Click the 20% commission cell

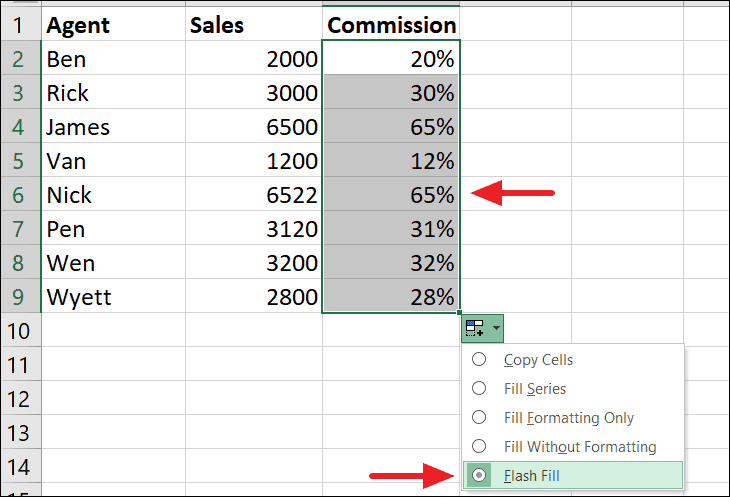(x=391, y=58)
